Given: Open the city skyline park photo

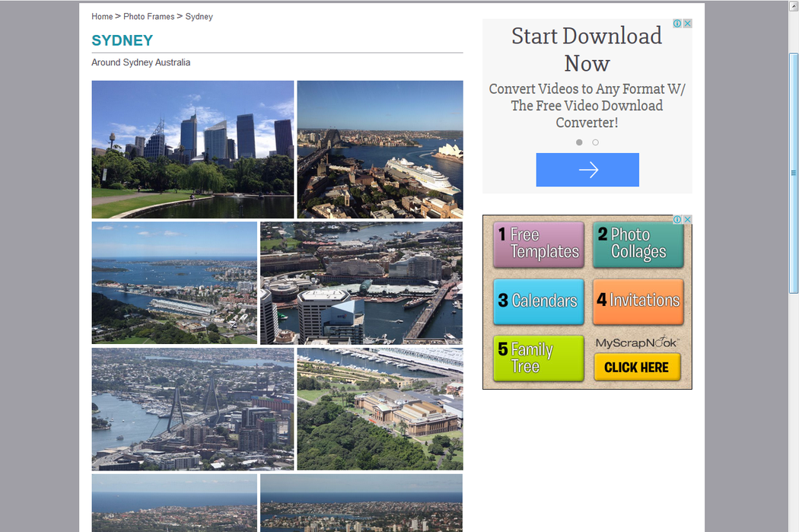Looking at the screenshot, I should click(193, 149).
